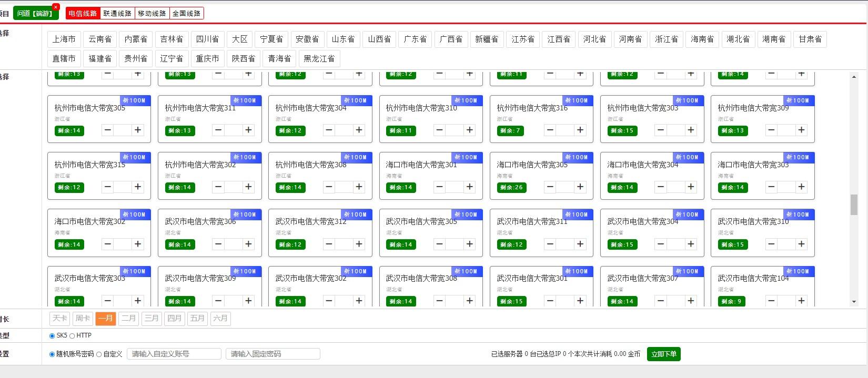Image resolution: width=868 pixels, height=378 pixels.
Task: Plus button on 武汉市电信大带宽305
Action: (x=470, y=244)
